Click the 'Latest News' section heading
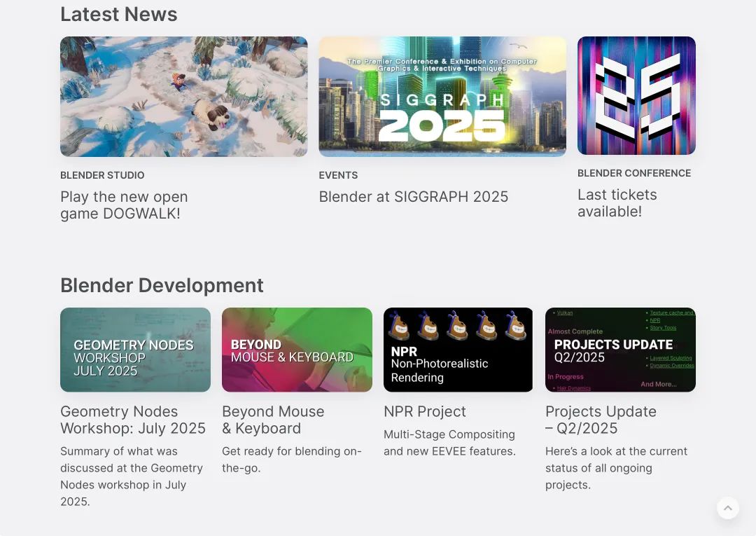Viewport: 756px width, 536px height. tap(118, 14)
